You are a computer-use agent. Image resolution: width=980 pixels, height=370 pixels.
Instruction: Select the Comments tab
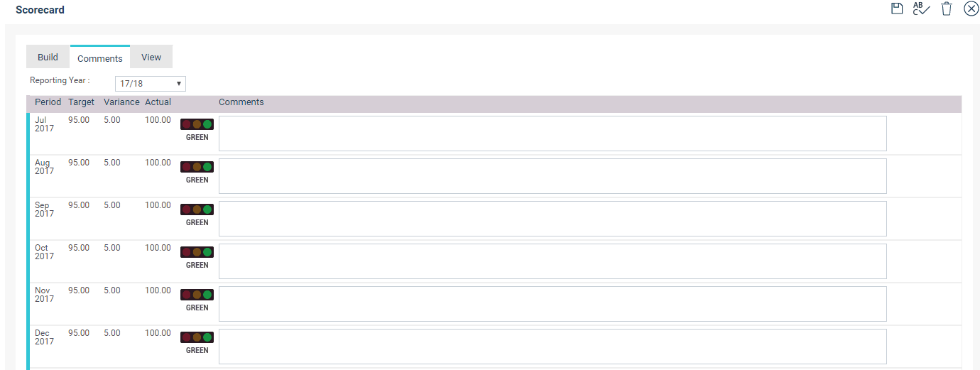(x=100, y=58)
